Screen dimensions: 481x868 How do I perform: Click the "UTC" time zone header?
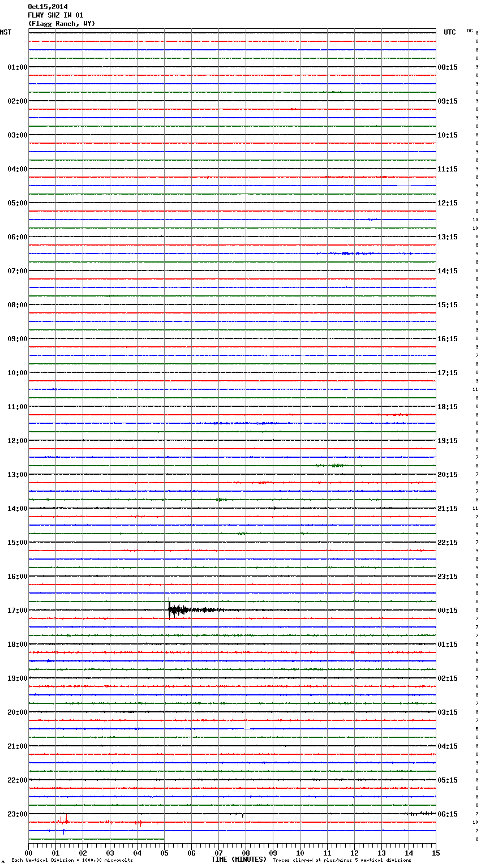point(450,32)
